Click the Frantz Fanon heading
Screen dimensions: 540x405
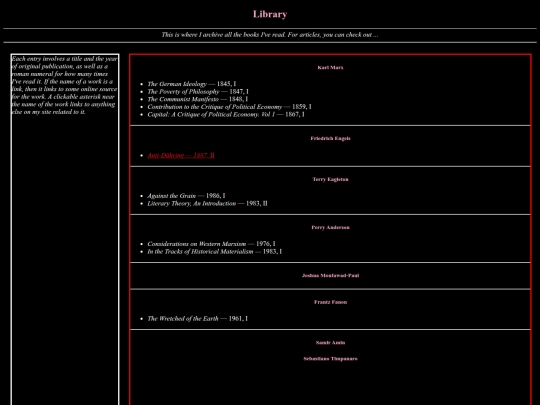pos(330,302)
